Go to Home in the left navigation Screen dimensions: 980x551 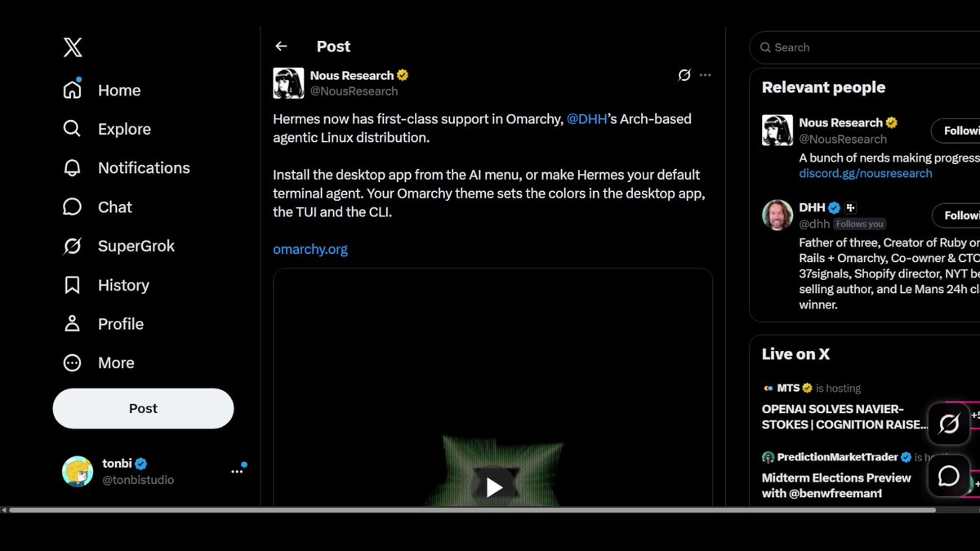pyautogui.click(x=102, y=91)
